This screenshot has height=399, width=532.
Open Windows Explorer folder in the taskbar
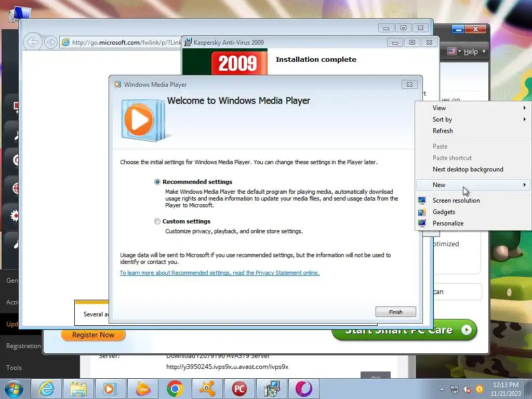pos(78,389)
